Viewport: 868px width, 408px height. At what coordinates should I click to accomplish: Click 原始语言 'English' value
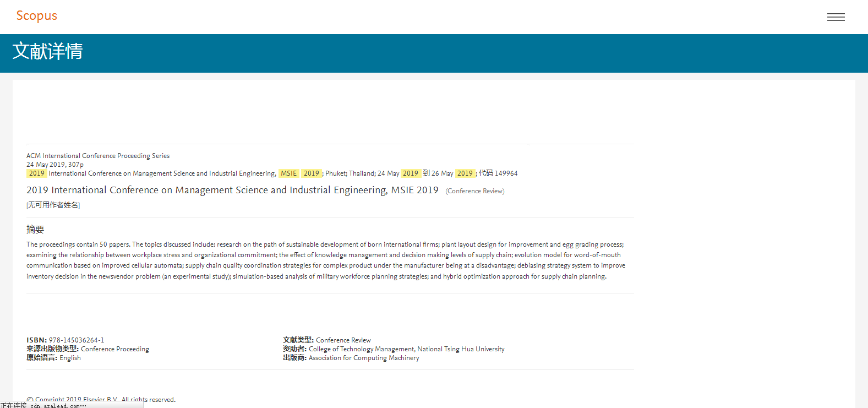click(70, 358)
